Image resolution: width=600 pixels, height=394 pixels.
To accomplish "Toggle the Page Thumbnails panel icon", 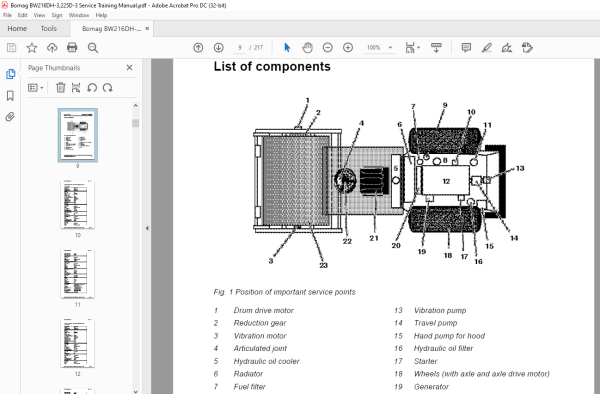I will pyautogui.click(x=10, y=74).
